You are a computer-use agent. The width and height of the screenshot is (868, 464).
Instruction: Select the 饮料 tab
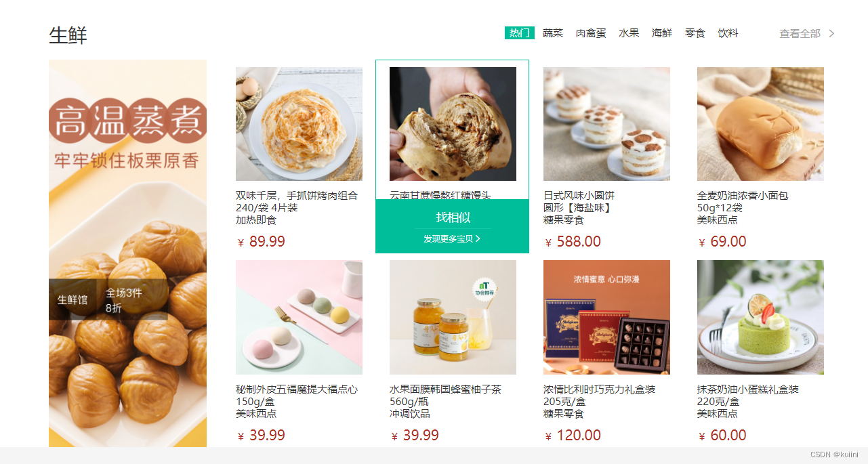[728, 33]
